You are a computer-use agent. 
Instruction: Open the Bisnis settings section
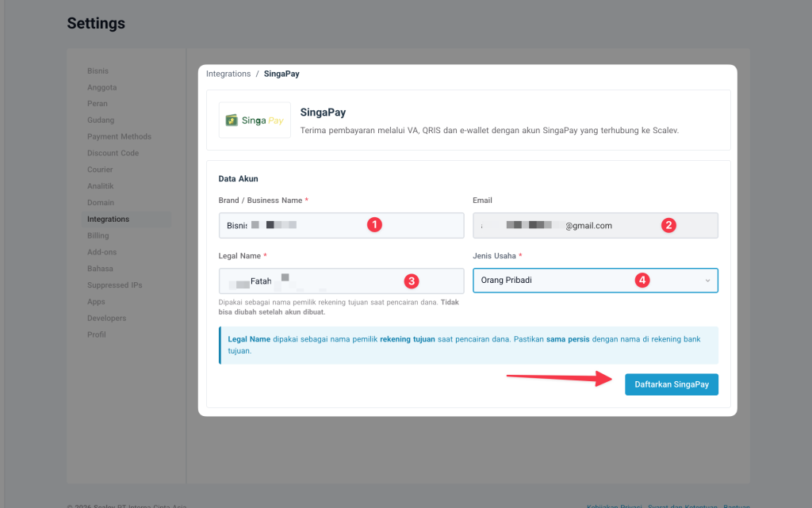point(98,71)
